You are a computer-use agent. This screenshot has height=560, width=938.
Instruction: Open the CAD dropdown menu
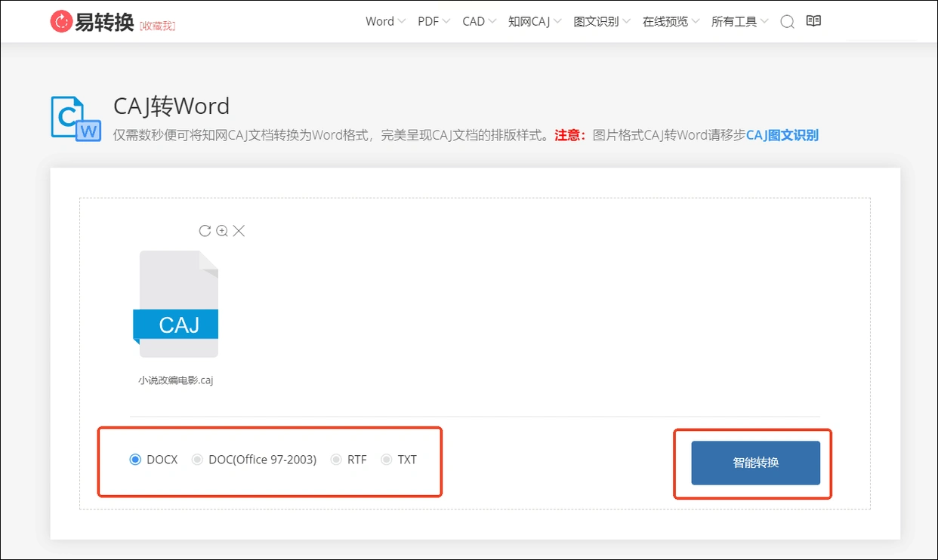[x=480, y=21]
